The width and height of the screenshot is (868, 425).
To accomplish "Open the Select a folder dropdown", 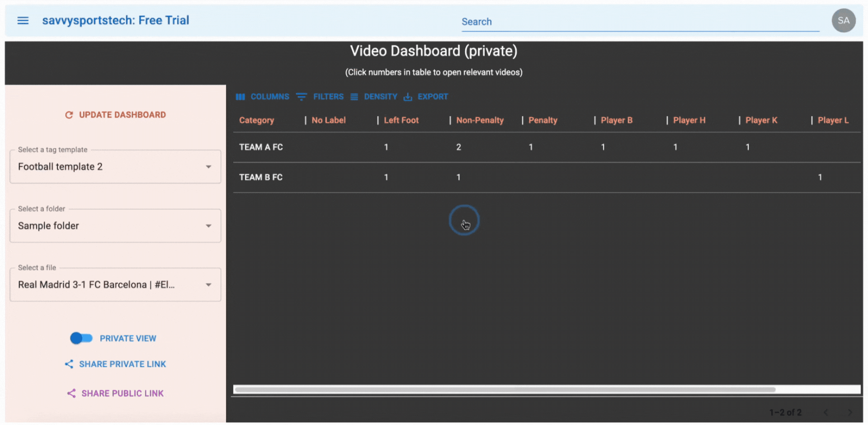I will click(x=115, y=226).
